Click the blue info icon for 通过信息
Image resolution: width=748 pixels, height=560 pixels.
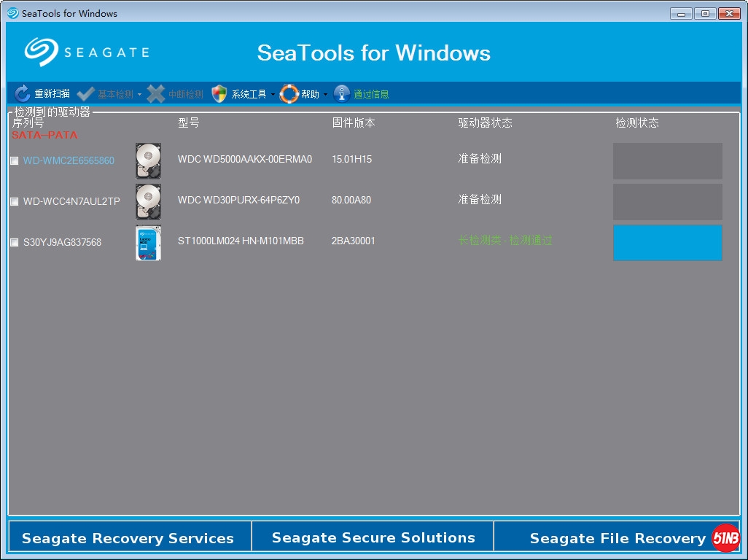(342, 93)
